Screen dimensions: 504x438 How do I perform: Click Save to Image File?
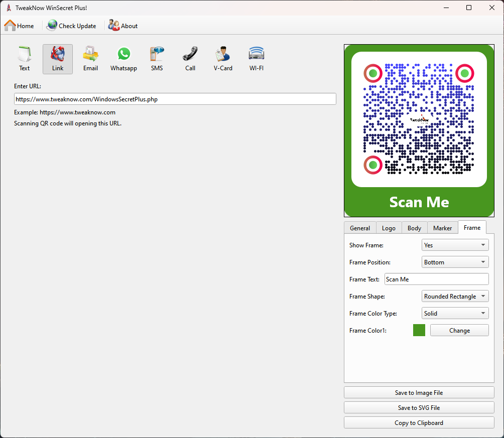coord(419,392)
